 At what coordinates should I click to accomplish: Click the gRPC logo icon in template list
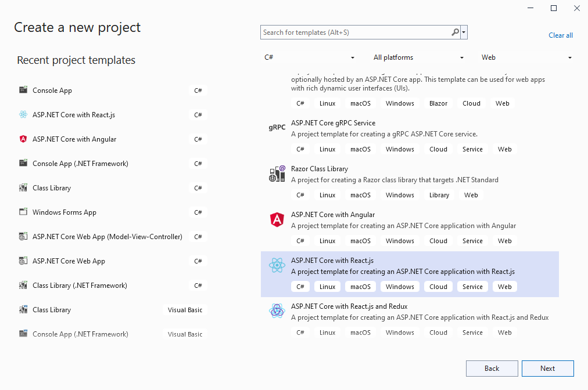pos(277,127)
